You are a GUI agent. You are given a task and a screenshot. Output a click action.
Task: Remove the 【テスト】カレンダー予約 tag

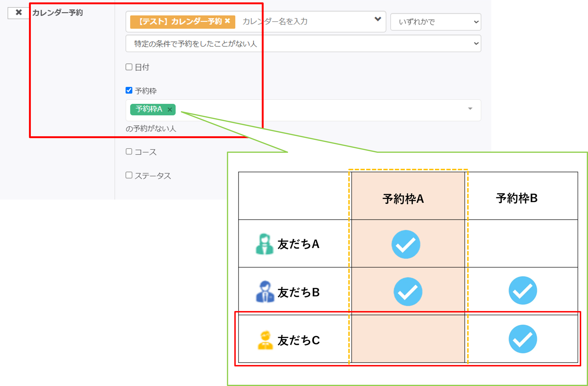227,21
